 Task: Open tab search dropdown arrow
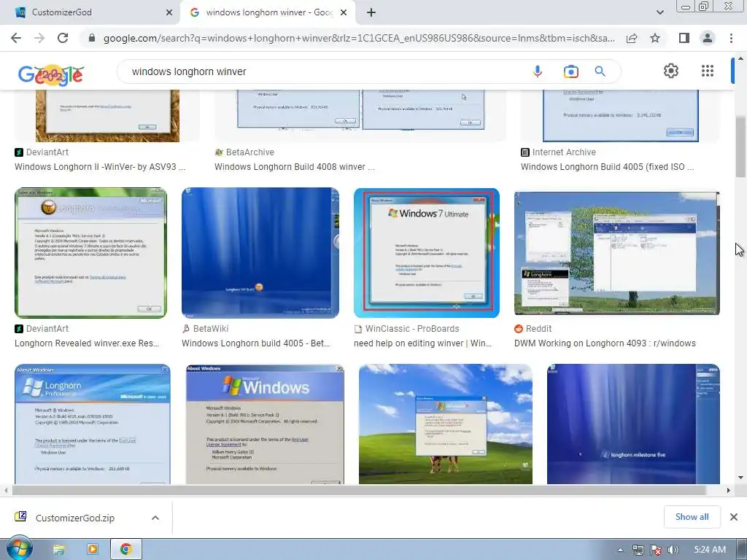(x=659, y=12)
